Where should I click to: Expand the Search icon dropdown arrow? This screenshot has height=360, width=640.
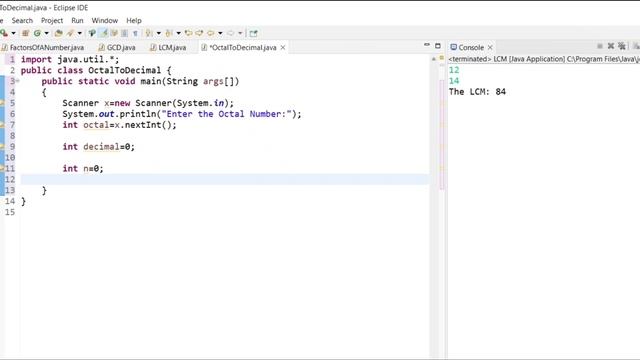[x=80, y=33]
